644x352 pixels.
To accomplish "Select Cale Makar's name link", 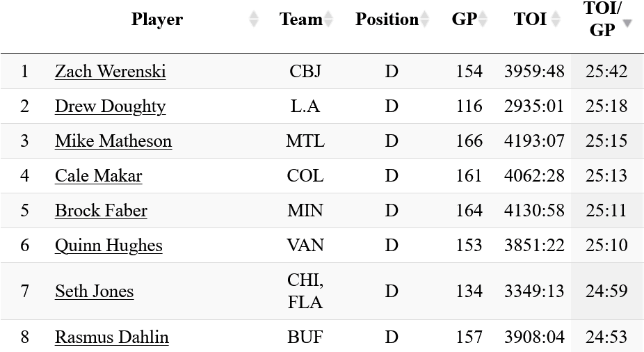I will click(99, 176).
